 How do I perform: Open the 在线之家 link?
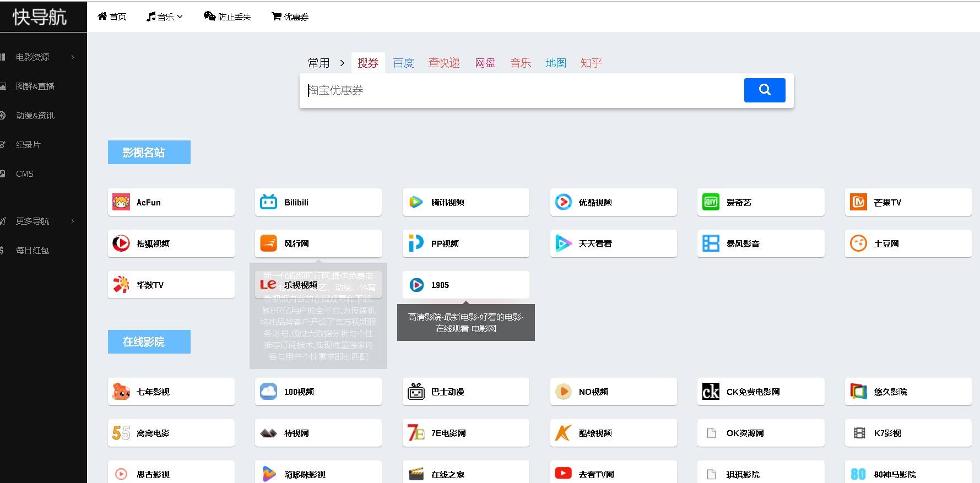(466, 472)
